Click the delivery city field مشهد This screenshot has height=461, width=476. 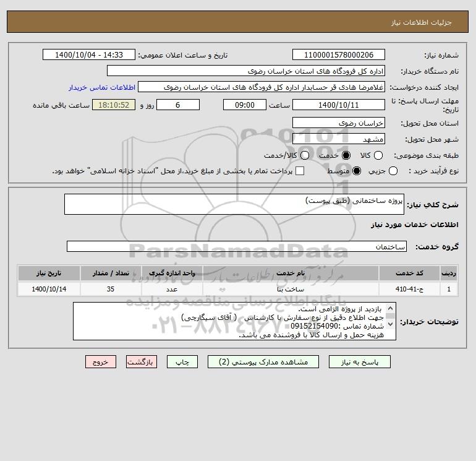339,139
